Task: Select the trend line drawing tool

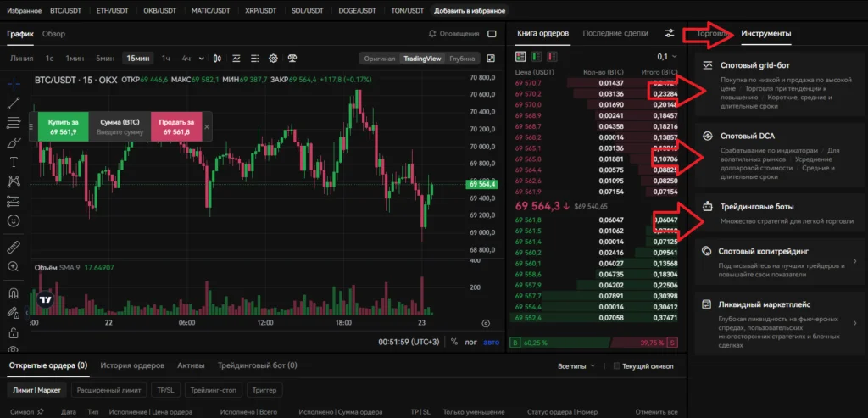Action: pyautogui.click(x=14, y=103)
